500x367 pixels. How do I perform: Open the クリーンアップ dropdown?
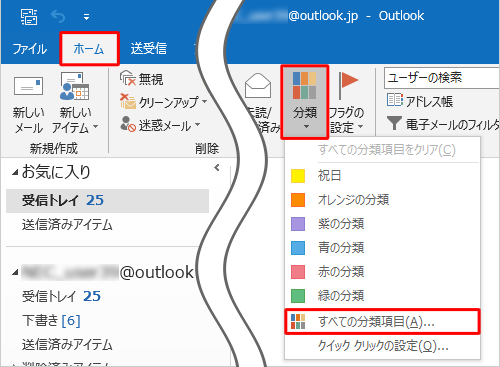click(x=164, y=102)
